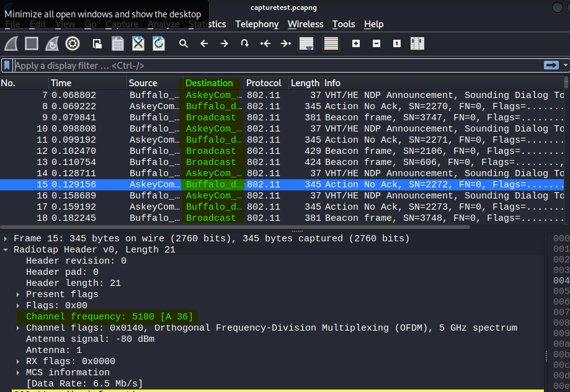Open the Tools menu
Viewport: 570px width, 392px height.
tap(344, 24)
